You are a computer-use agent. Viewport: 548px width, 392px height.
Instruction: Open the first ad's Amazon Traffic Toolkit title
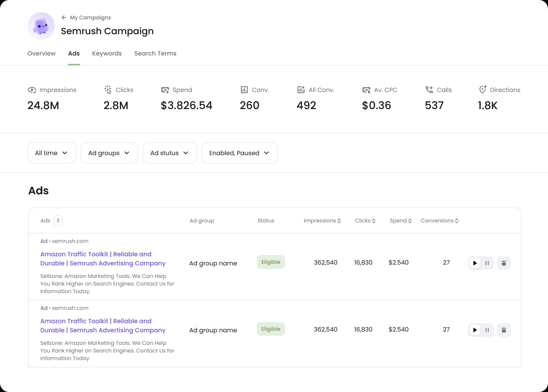103,259
